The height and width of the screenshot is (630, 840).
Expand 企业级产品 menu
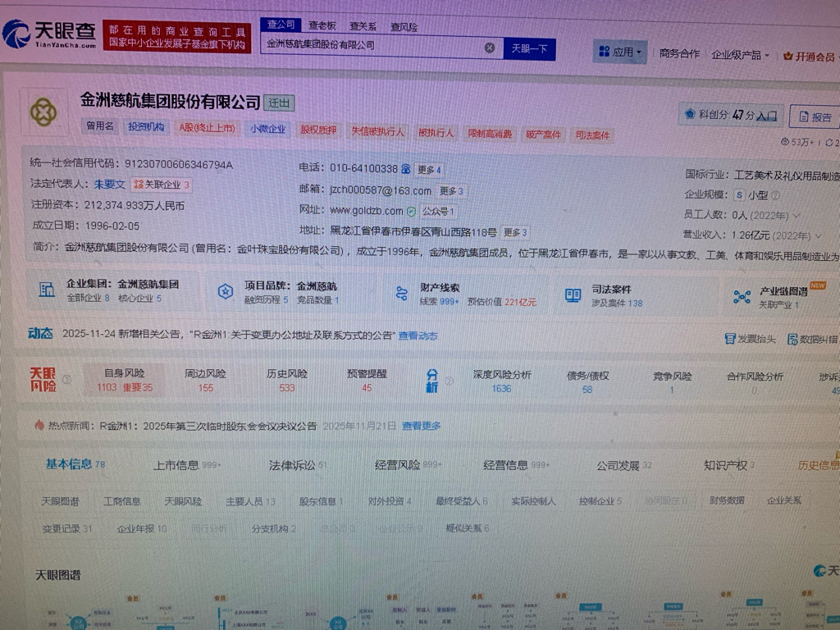[741, 55]
